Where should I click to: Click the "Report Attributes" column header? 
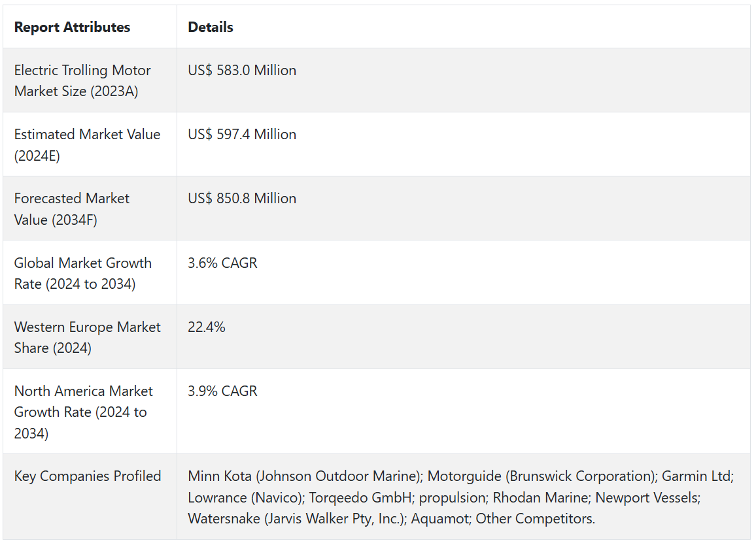(72, 27)
